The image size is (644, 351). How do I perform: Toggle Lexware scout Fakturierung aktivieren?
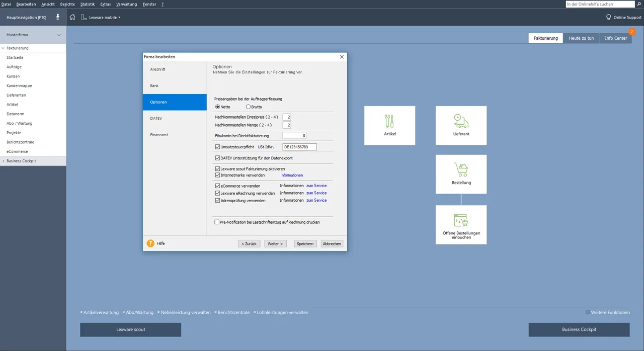[x=217, y=169]
